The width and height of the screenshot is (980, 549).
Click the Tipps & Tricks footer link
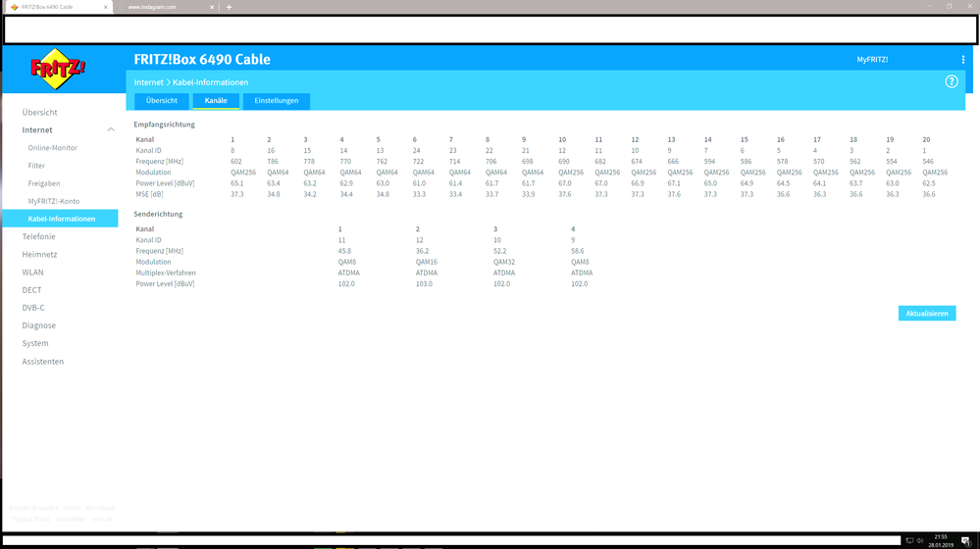click(x=30, y=520)
